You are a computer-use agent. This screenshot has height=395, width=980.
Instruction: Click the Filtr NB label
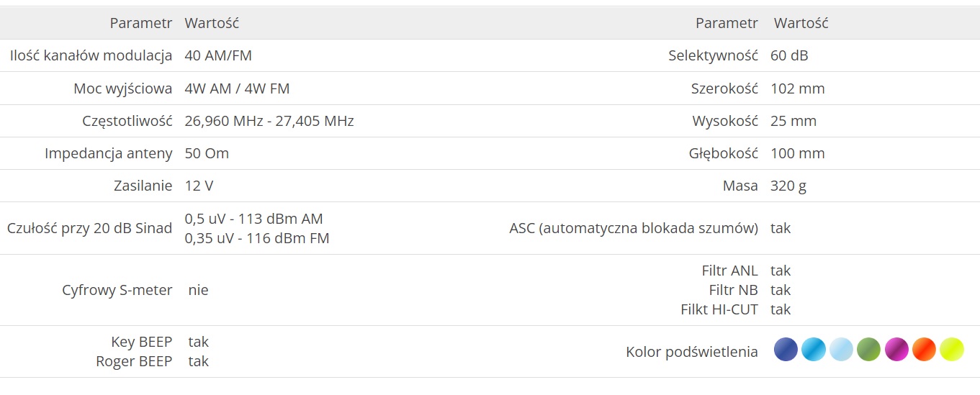coord(734,290)
